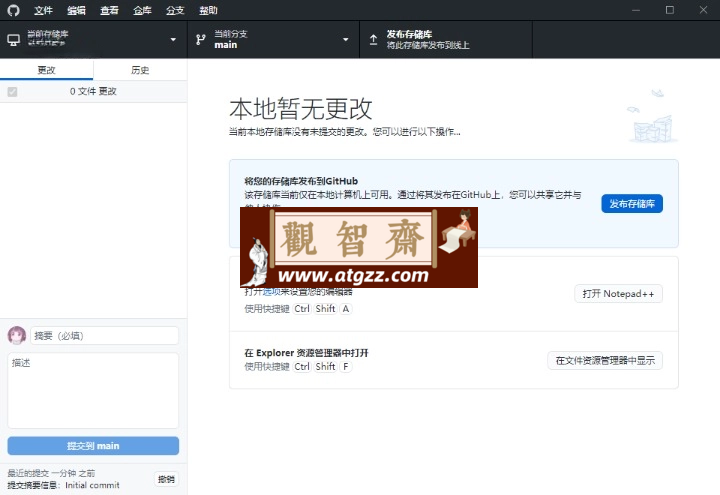
Task: Click the GitHub logo icon in title bar
Action: pos(13,10)
